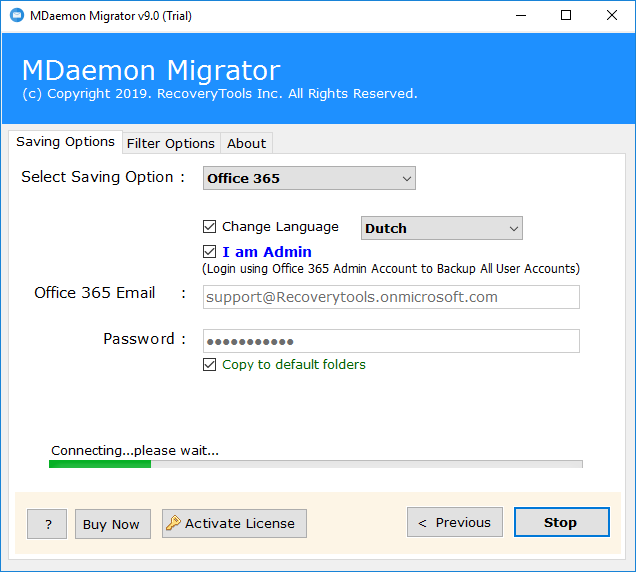Click the Connecting...please wait status text
Screen dimensions: 636x572
[x=135, y=450]
